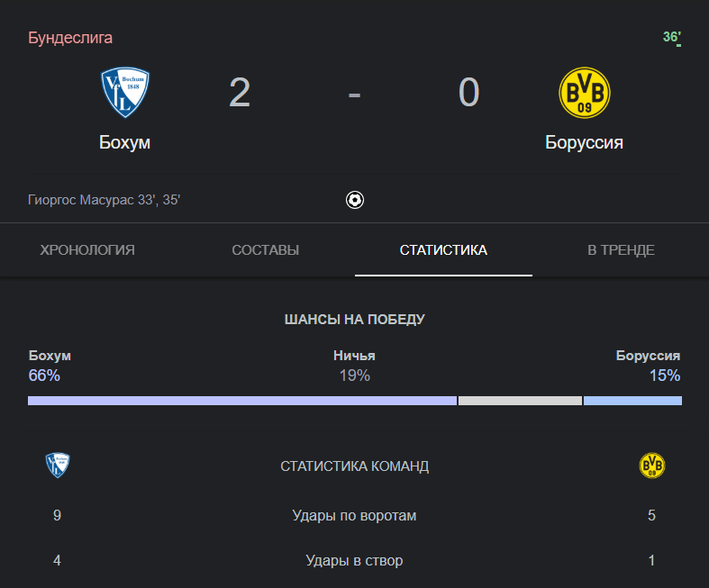Screen dimensions: 709x588
Task: Select the Статистика tab
Action: pos(443,250)
